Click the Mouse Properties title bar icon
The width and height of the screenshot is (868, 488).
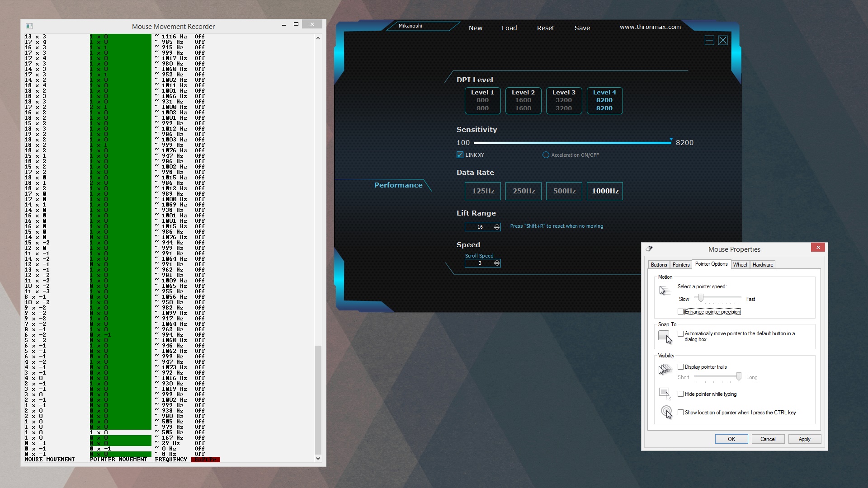pos(649,249)
